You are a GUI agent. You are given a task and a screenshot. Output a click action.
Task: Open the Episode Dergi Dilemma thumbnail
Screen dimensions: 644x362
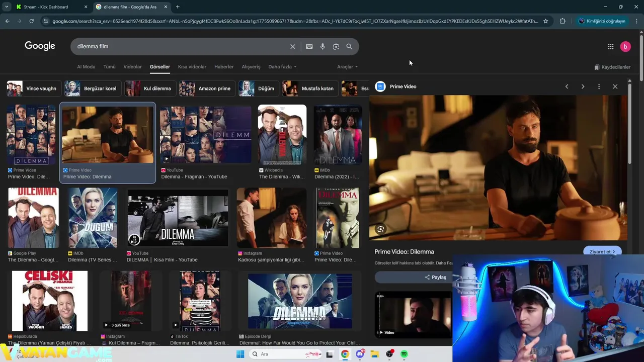(x=300, y=301)
